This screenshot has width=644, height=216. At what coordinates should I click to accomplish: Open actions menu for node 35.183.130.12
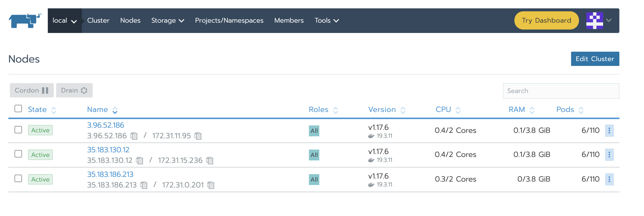click(x=609, y=155)
